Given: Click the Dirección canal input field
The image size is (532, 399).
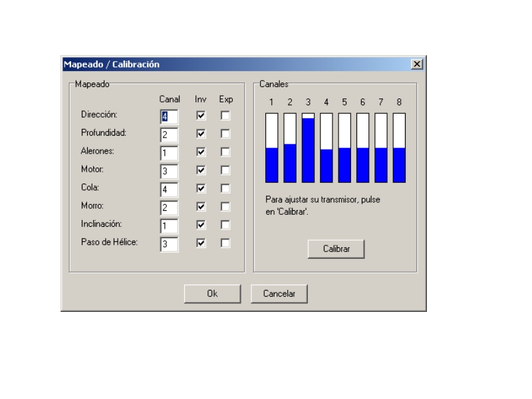Looking at the screenshot, I should coord(169,116).
